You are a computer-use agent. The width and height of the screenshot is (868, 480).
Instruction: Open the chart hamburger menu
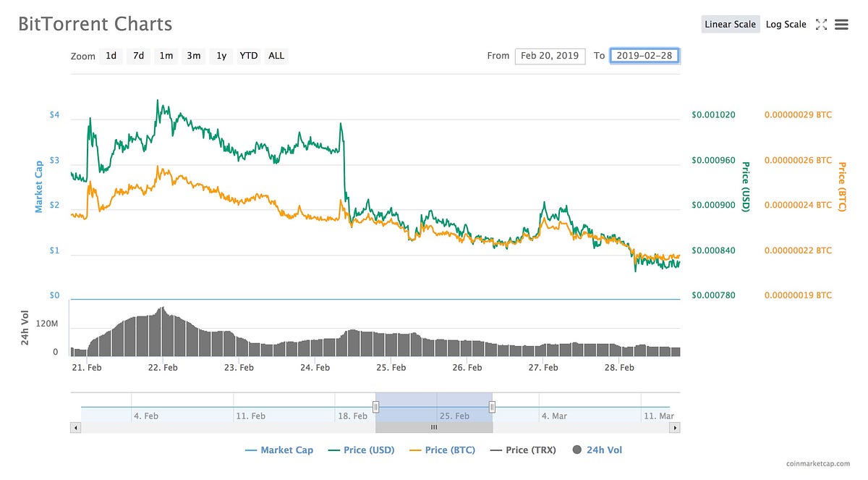[841, 25]
